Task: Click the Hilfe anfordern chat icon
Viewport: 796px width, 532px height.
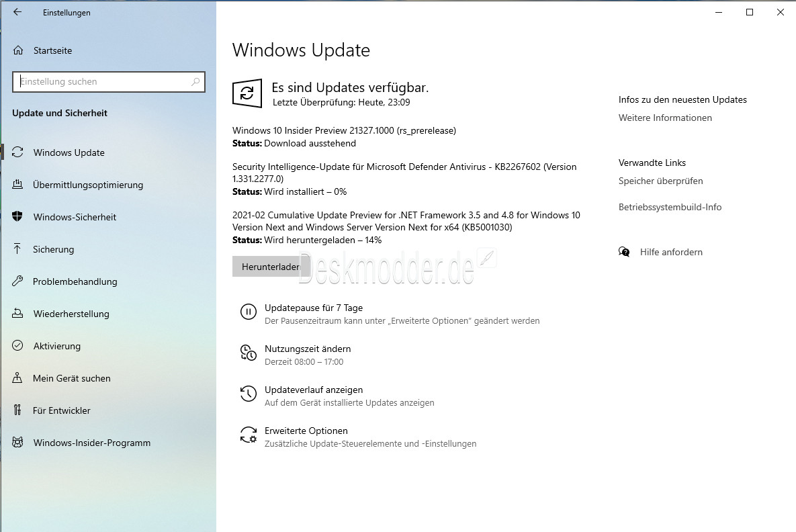Action: (x=624, y=252)
